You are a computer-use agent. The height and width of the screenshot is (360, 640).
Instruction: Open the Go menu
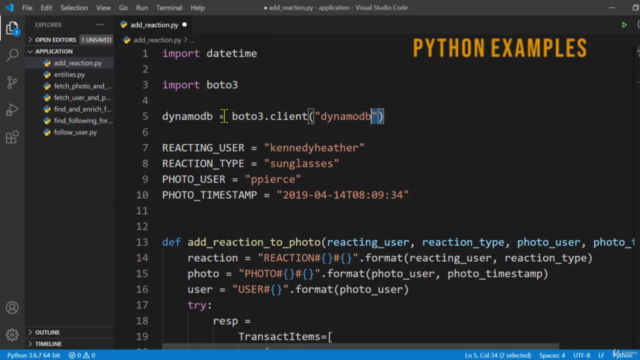[x=123, y=8]
